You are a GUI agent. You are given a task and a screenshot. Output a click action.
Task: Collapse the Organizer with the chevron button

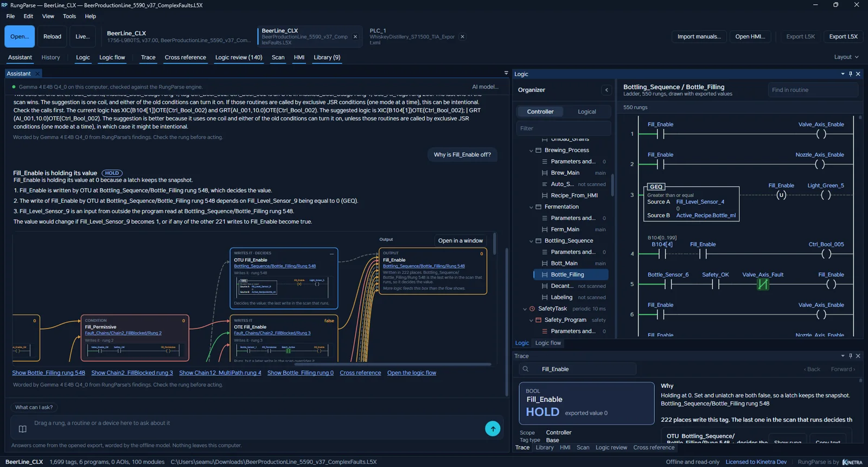[607, 90]
